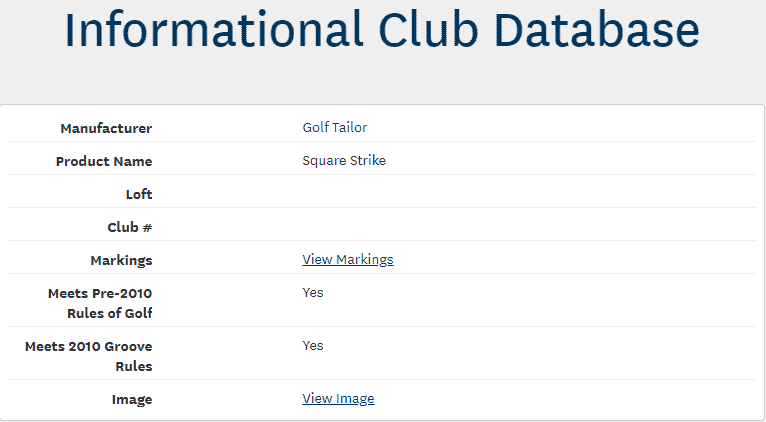This screenshot has width=766, height=422.
Task: Click the Square Strike product name value
Action: (x=344, y=160)
